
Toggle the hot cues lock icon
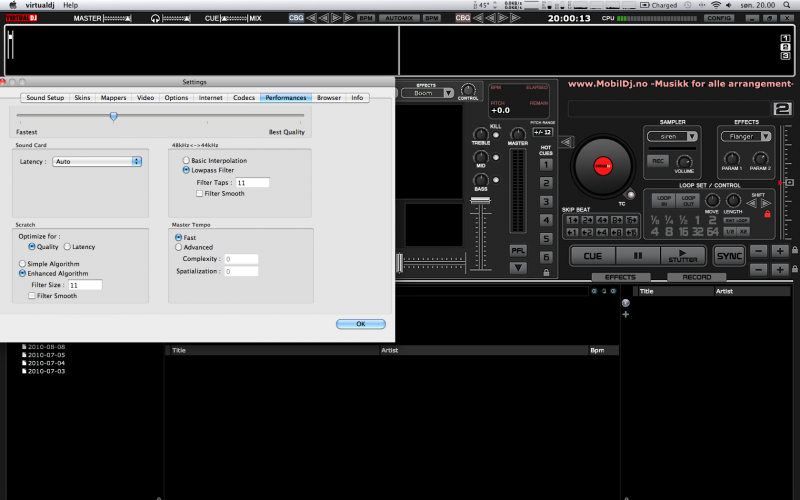546,272
